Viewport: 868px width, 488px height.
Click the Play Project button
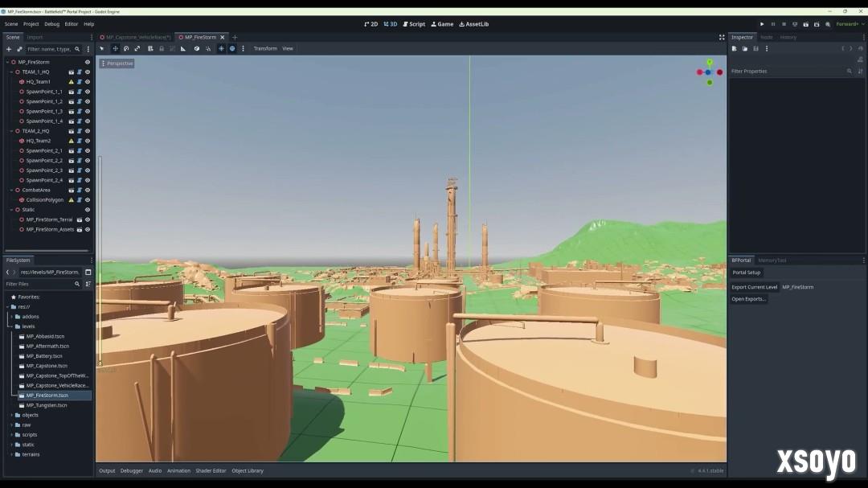pyautogui.click(x=762, y=24)
